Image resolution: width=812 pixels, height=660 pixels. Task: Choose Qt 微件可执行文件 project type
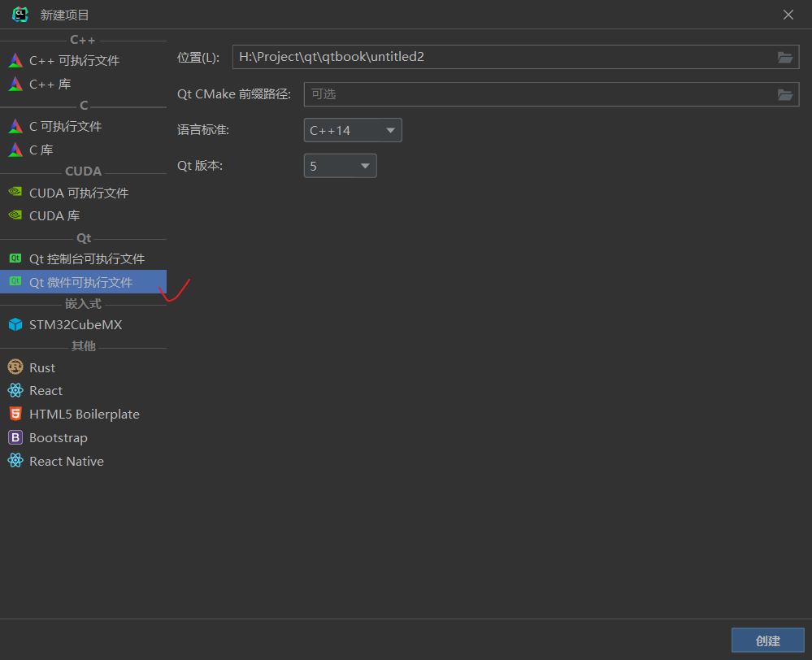(x=84, y=282)
